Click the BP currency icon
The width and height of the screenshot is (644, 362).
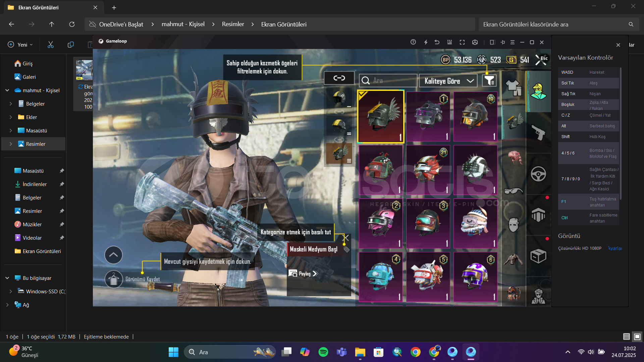tap(445, 60)
